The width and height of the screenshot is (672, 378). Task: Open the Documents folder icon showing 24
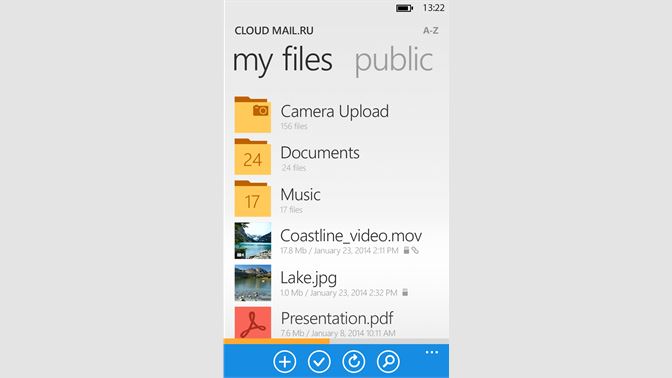coord(253,156)
